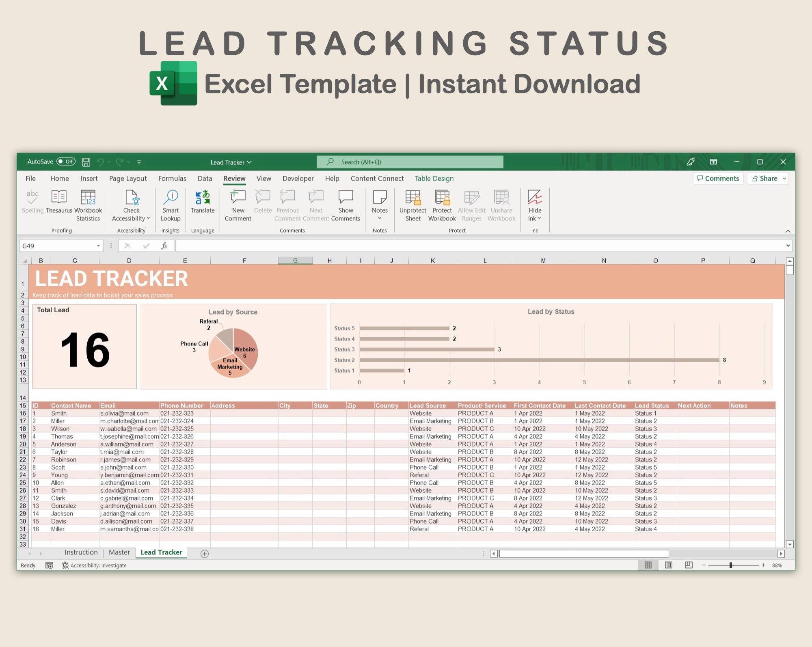Open Workbook Statistics
The image size is (812, 647).
(x=88, y=197)
